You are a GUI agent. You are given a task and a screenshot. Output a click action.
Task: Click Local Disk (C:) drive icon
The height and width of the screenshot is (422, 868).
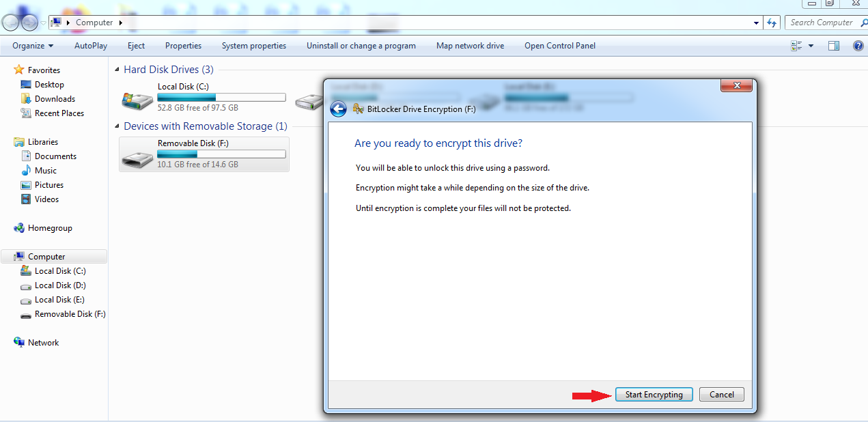137,100
